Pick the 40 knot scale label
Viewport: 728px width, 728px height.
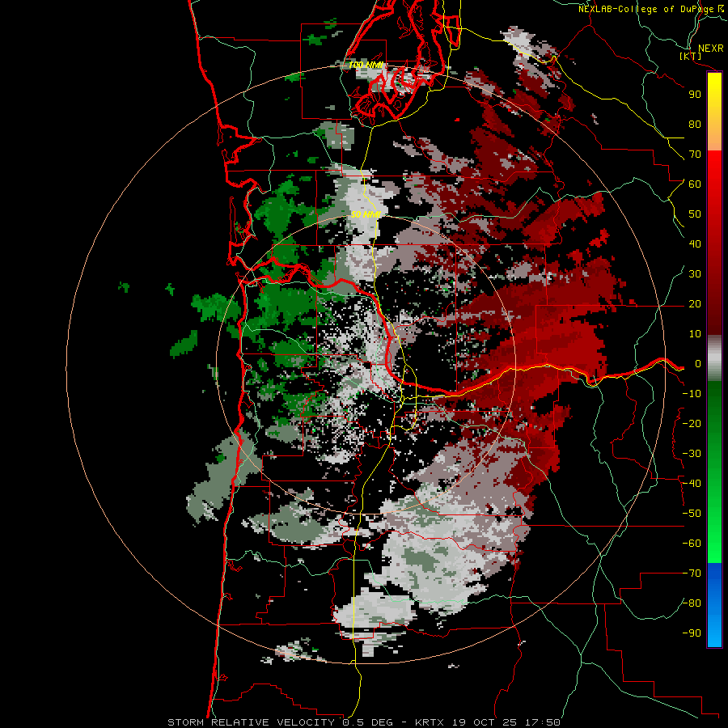coord(695,244)
